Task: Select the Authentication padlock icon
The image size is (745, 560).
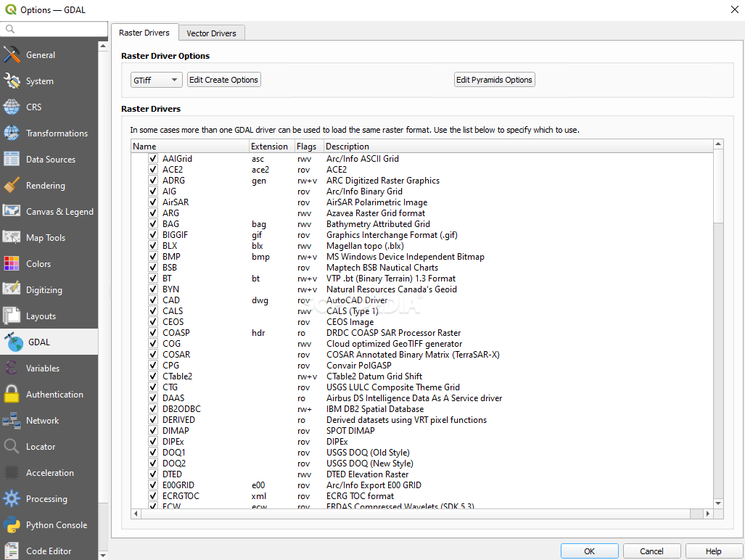Action: pos(12,394)
